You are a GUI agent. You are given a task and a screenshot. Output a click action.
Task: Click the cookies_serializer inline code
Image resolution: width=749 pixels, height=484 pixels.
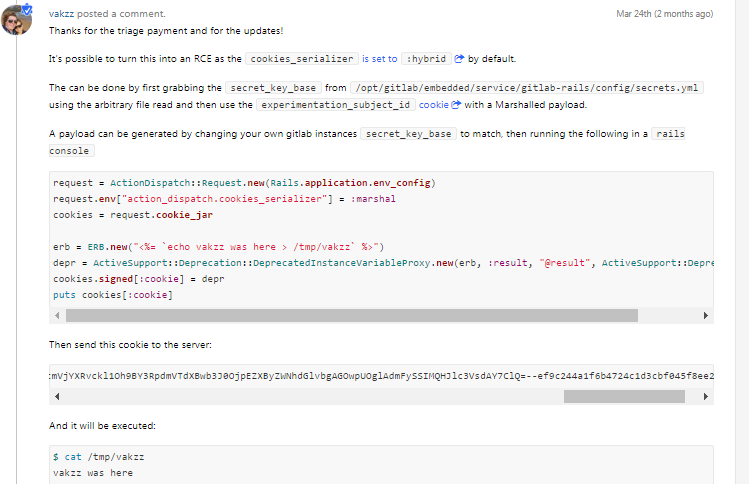coord(302,59)
